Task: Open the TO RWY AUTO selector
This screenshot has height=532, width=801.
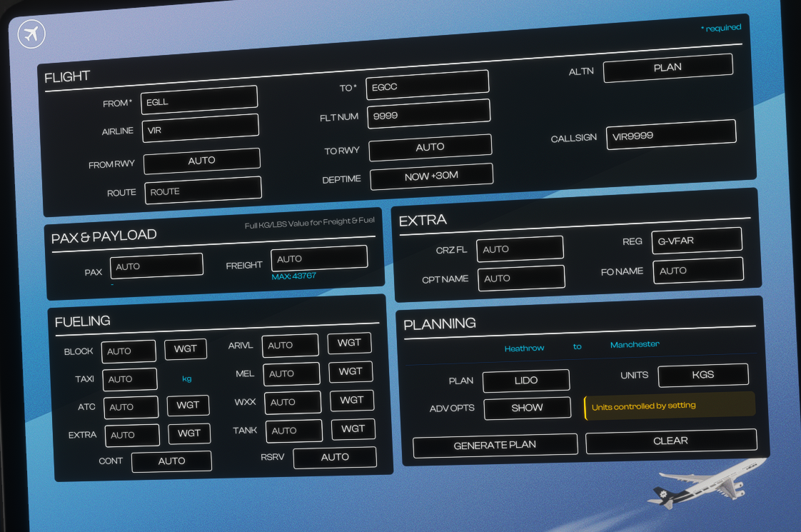Action: pyautogui.click(x=430, y=146)
